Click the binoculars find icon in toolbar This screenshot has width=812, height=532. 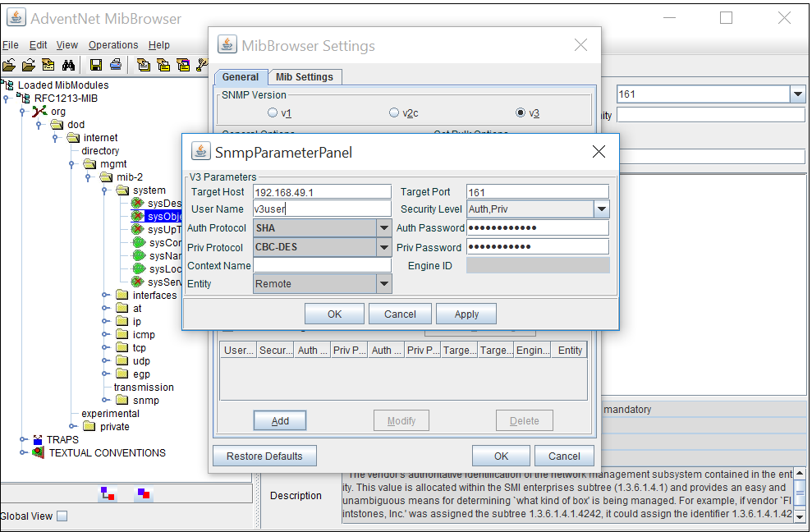[x=69, y=65]
